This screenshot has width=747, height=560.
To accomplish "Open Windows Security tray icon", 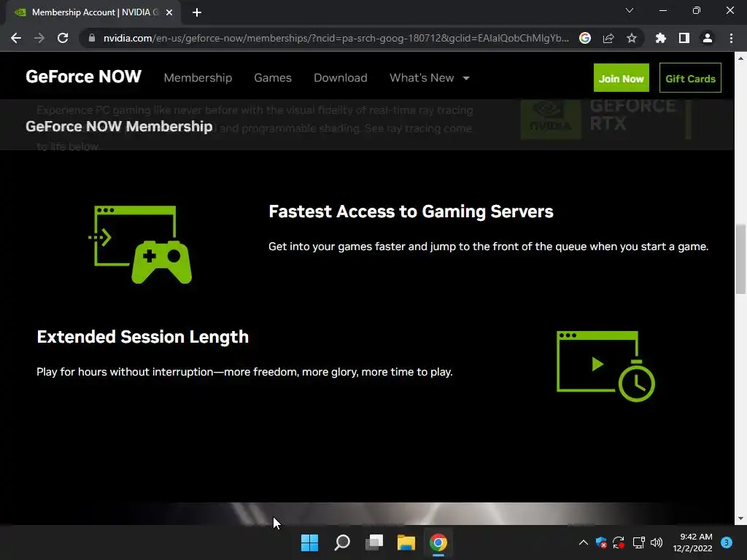I will (x=601, y=542).
